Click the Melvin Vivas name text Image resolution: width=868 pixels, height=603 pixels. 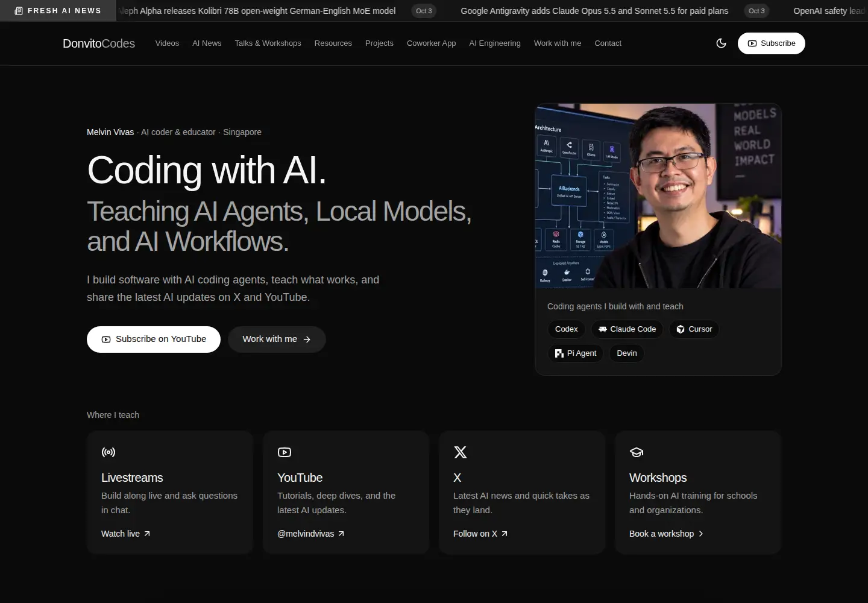pyautogui.click(x=110, y=132)
